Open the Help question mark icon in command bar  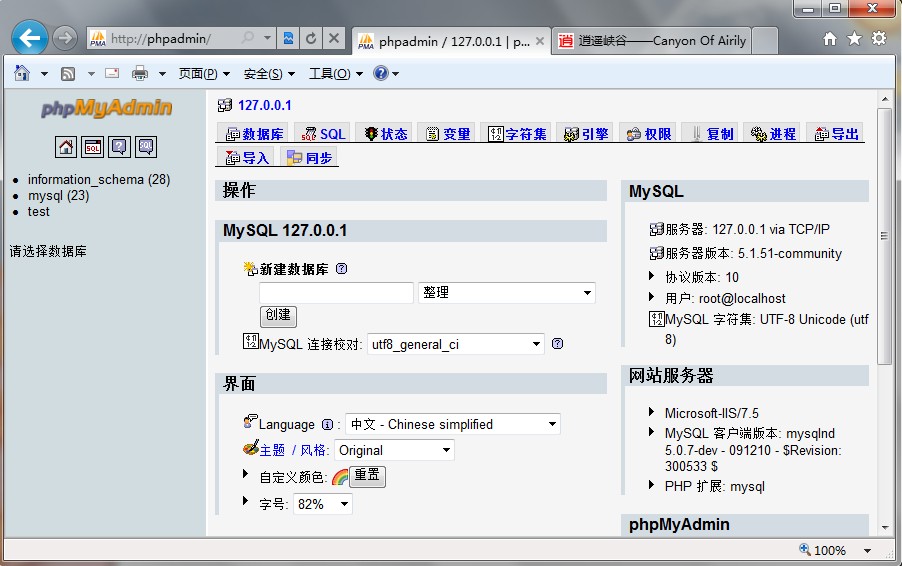[x=380, y=73]
